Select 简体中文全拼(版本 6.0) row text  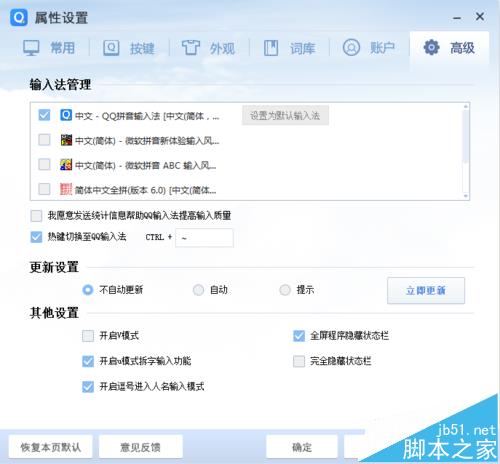click(x=145, y=190)
